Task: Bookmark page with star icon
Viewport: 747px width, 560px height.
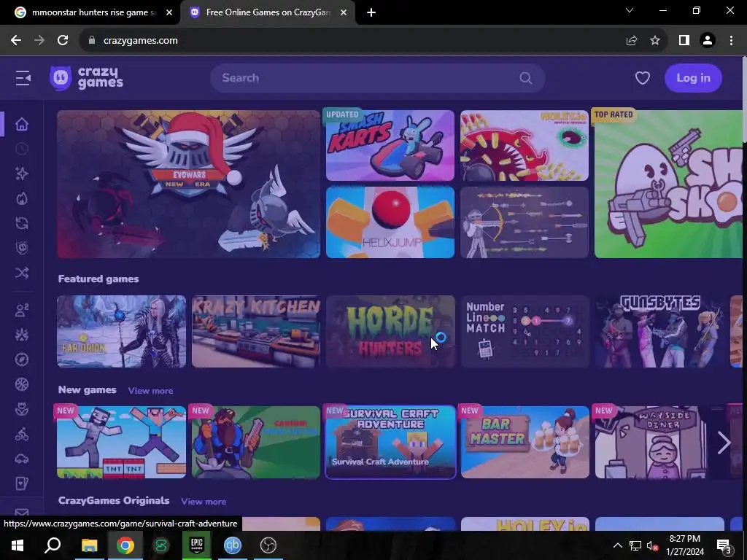Action: (655, 41)
